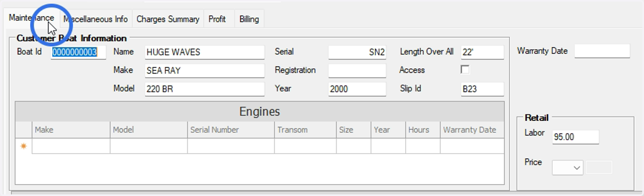644x196 pixels.
Task: Click the empty Year cell in engine row
Action: [x=388, y=146]
